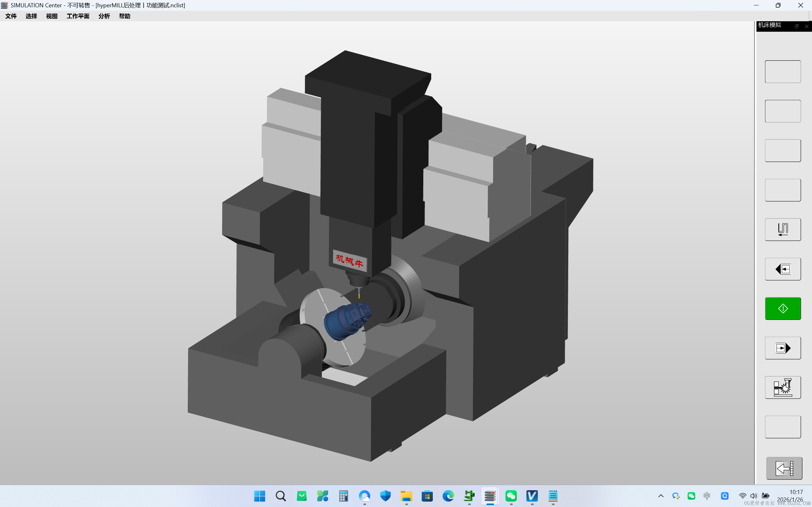This screenshot has height=507, width=812.
Task: Toggle the collision check icon
Action: [x=782, y=388]
